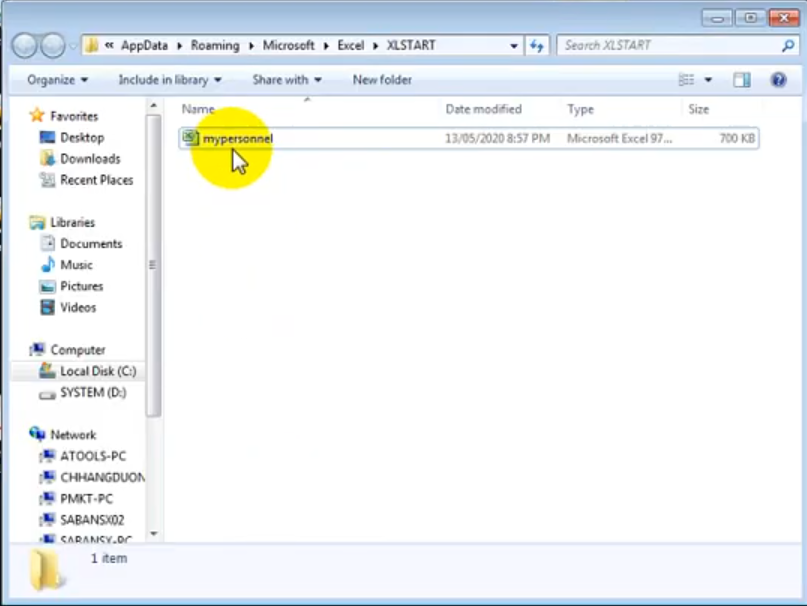Open the Share with menu
This screenshot has height=606, width=807.
point(287,80)
